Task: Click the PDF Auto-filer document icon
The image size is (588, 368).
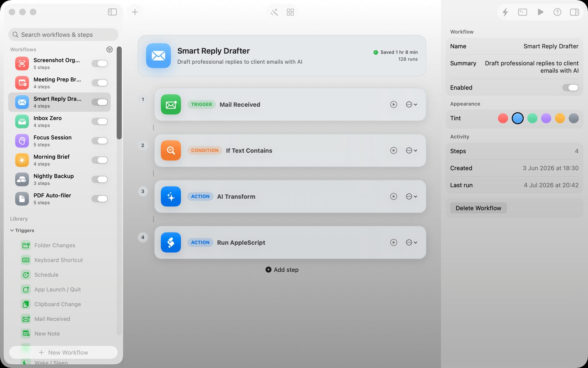Action: 22,199
